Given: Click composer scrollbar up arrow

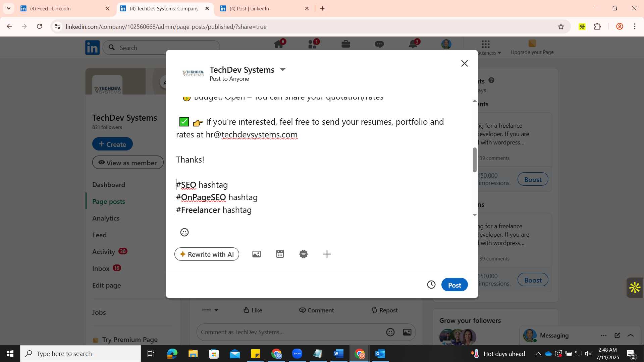Looking at the screenshot, I should point(475,101).
